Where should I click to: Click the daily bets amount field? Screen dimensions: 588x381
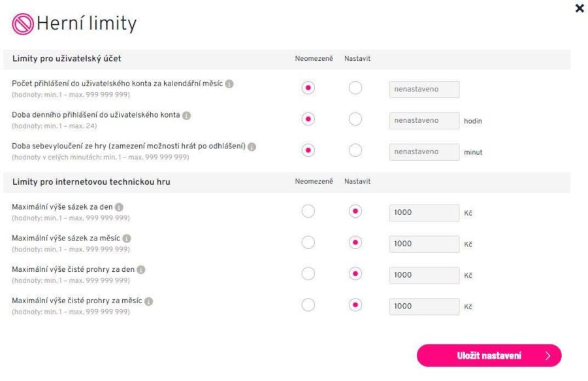click(424, 212)
